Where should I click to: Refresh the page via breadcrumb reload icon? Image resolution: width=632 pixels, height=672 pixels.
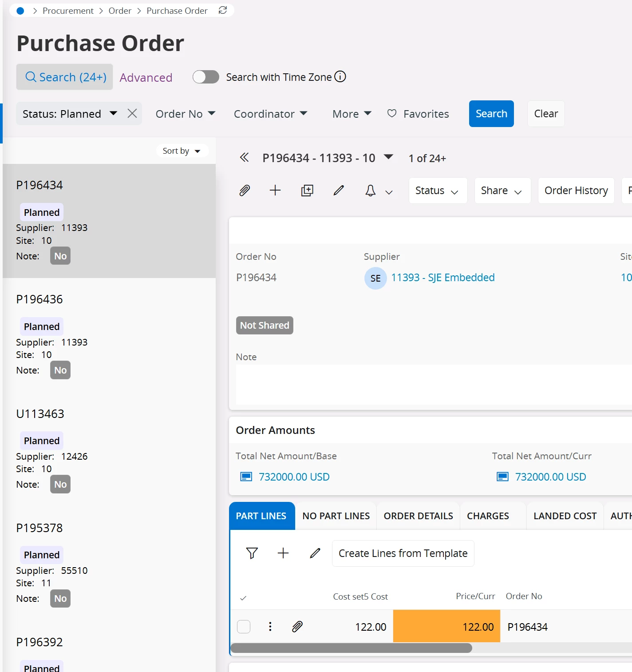point(223,10)
